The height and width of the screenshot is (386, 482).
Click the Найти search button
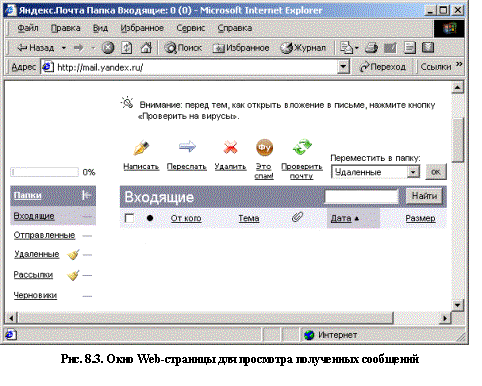[x=424, y=196]
